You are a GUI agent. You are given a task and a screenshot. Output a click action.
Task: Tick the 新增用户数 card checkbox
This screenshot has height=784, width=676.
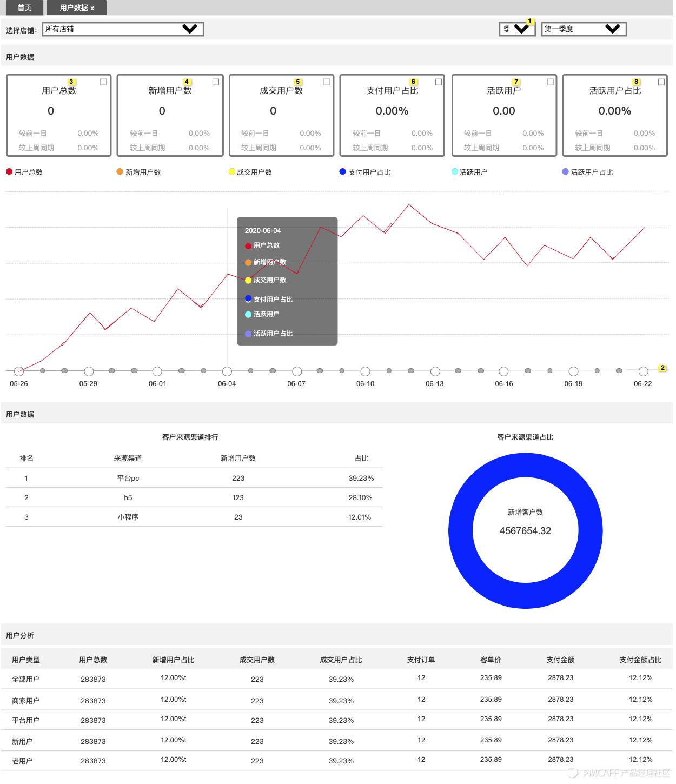pos(215,82)
